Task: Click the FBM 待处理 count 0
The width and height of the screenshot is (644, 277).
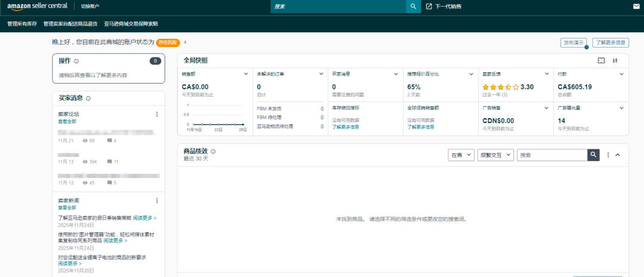Action: pyautogui.click(x=322, y=118)
